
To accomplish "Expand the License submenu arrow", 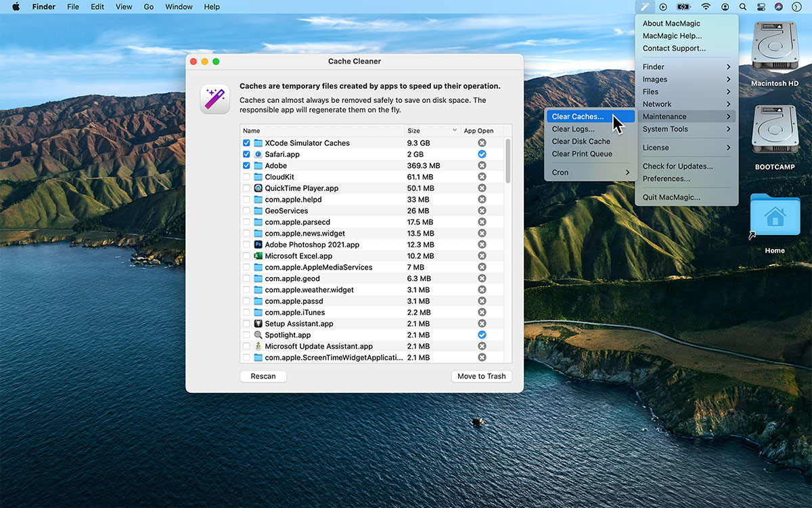I will pos(728,148).
